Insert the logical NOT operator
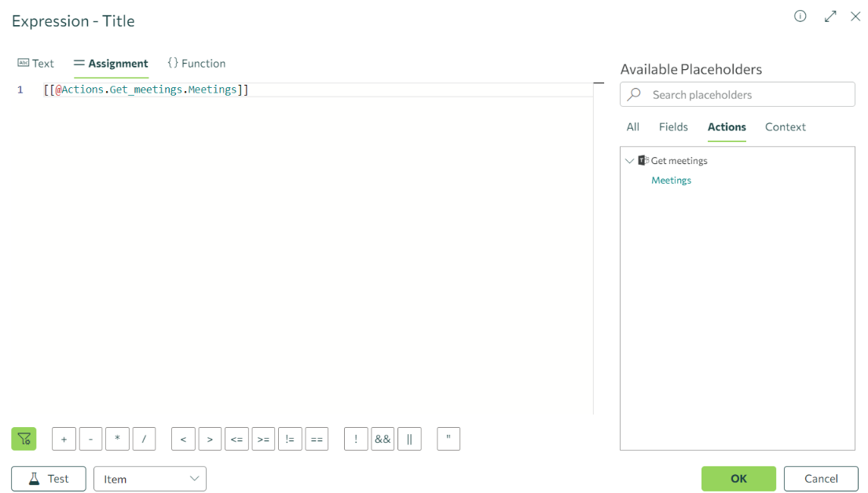 [356, 439]
